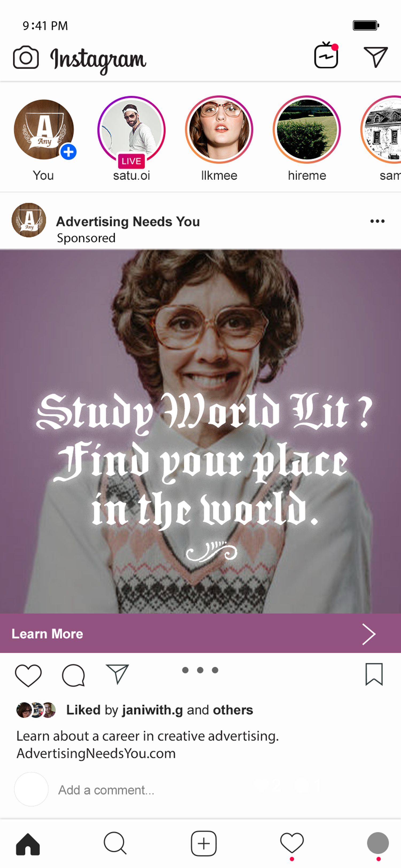Tap the Learn More button text
Image resolution: width=401 pixels, height=868 pixels.
47,634
